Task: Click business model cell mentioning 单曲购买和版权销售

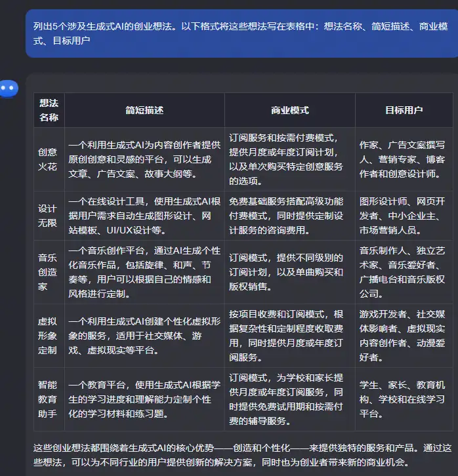Action: coord(290,272)
